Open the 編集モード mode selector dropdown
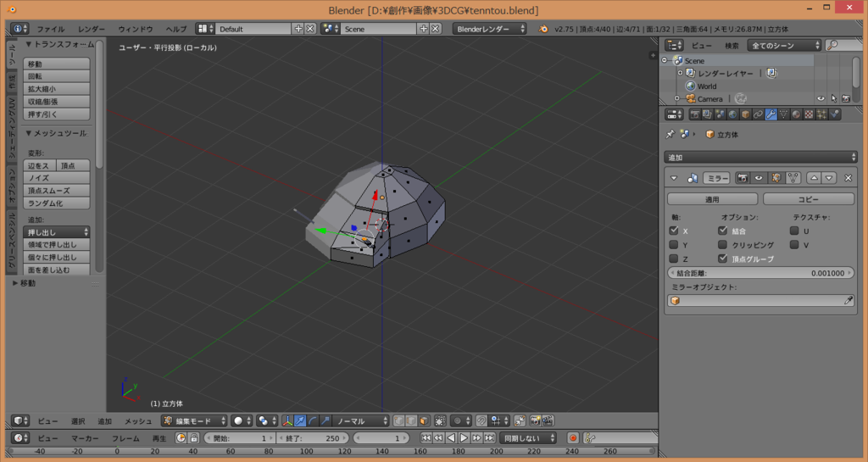 point(194,421)
